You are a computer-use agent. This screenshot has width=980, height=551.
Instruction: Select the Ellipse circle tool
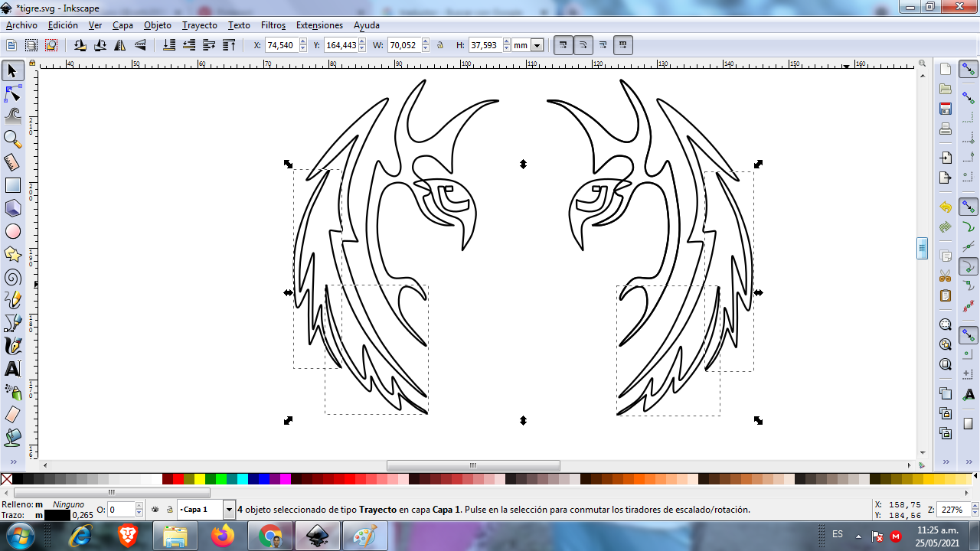(12, 231)
